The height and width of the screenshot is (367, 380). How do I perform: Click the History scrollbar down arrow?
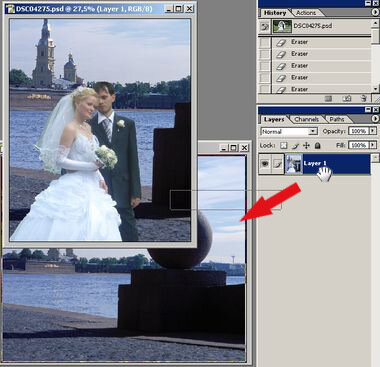coord(376,89)
